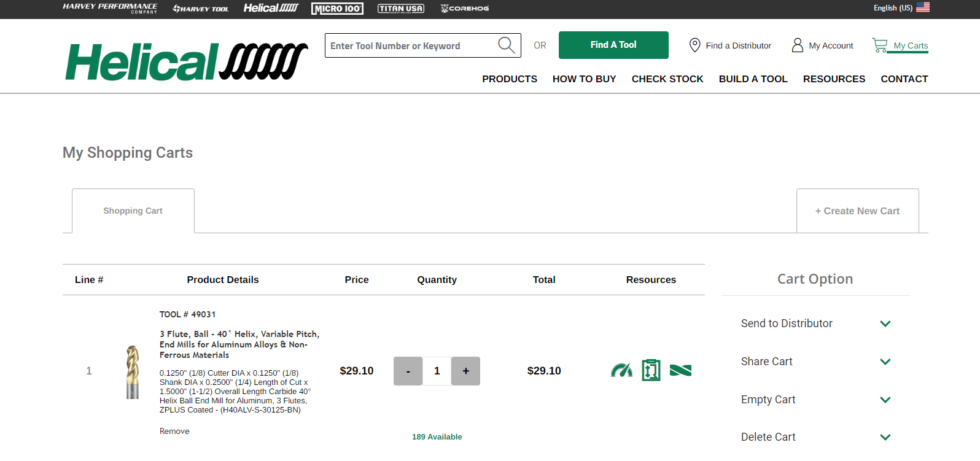Click the My Account person icon
Image resolution: width=980 pixels, height=461 pixels.
[797, 45]
